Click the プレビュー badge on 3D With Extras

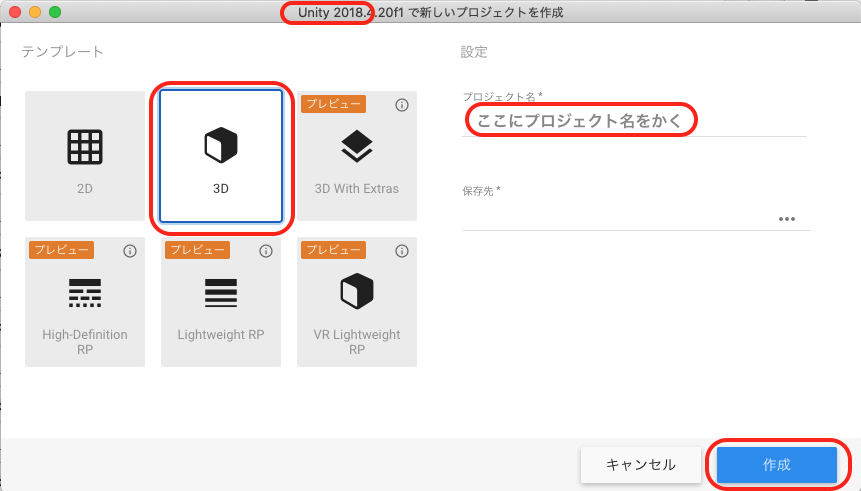click(x=334, y=104)
